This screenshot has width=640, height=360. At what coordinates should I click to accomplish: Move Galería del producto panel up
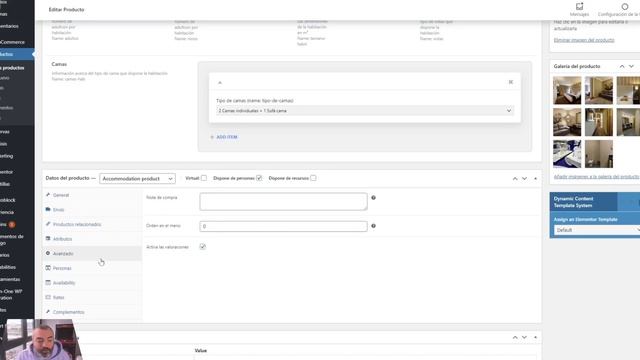[622, 66]
